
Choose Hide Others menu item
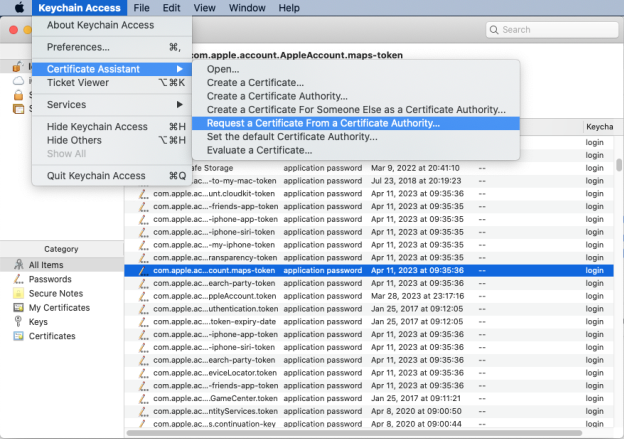(112, 140)
